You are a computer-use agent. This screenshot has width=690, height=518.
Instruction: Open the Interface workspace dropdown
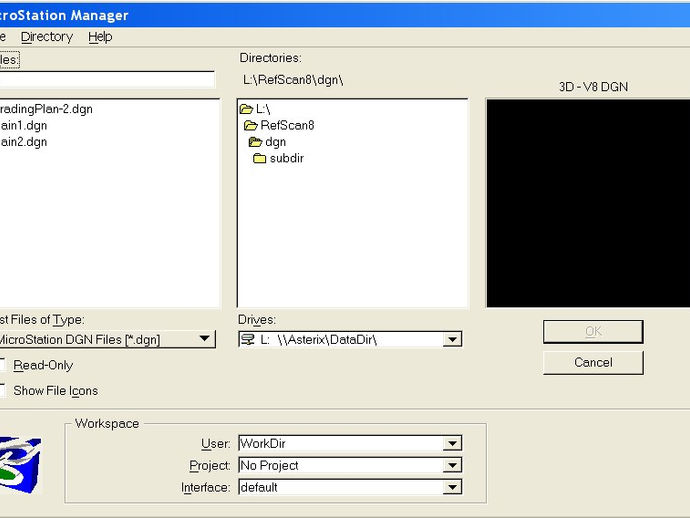coord(452,487)
